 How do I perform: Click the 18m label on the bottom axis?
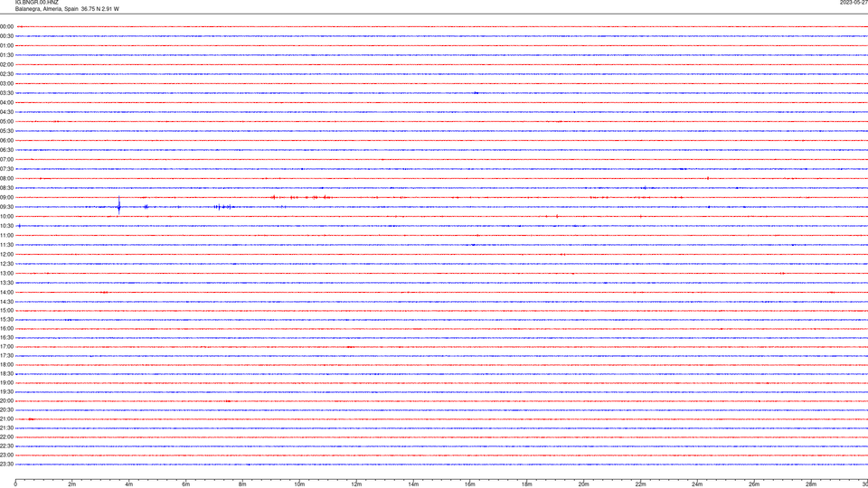point(526,484)
